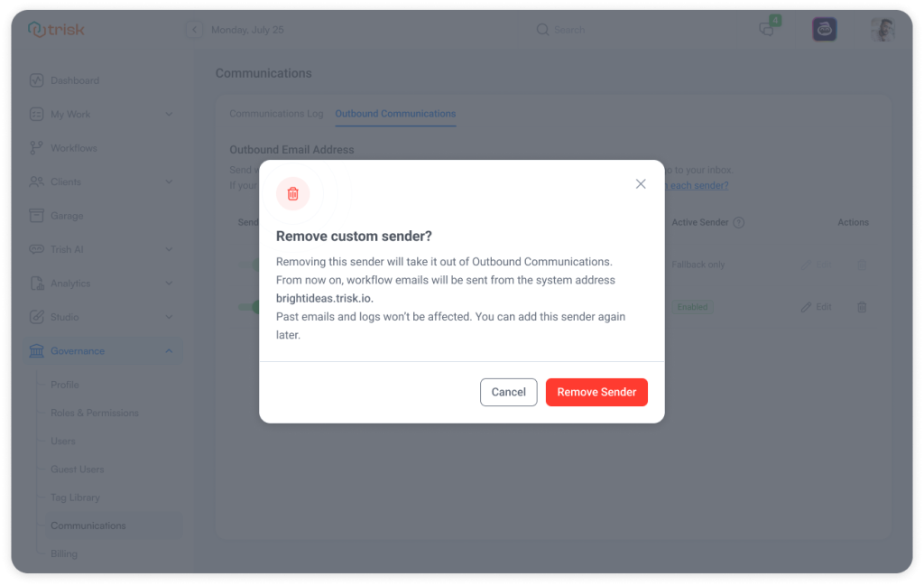Click the red Remove Sender button
The width and height of the screenshot is (924, 586).
pyautogui.click(x=596, y=392)
